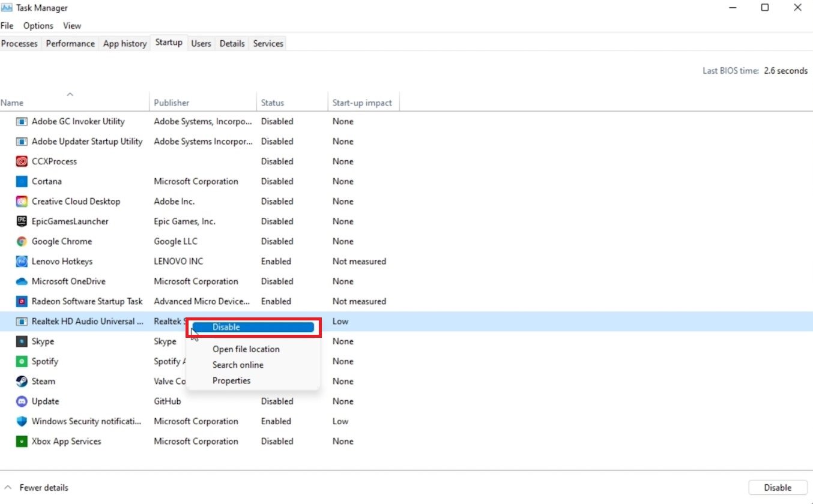This screenshot has height=504, width=813.
Task: Open the Options menu
Action: tap(38, 26)
